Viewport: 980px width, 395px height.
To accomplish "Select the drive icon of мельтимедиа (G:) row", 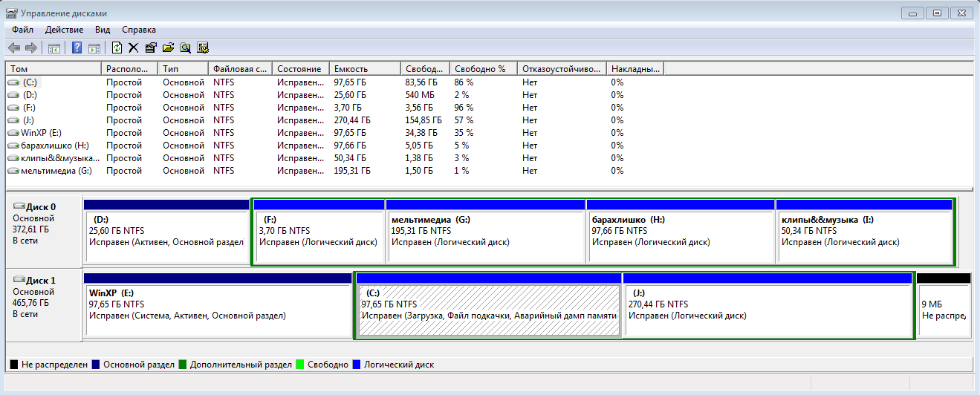I will [x=14, y=171].
